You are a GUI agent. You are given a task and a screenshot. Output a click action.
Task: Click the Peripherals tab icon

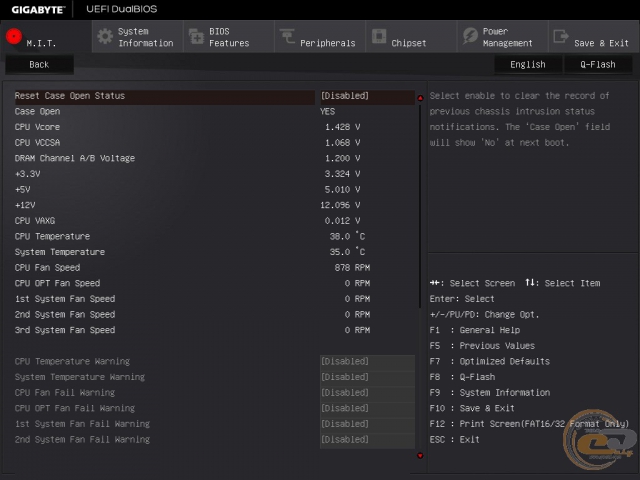[x=287, y=37]
